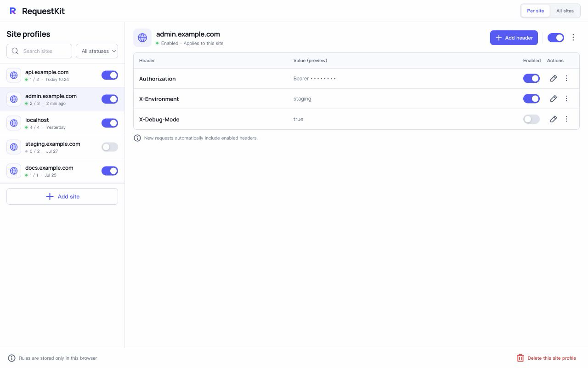
Task: Edit the X-Debug-Mode header with pencil icon
Action: click(x=554, y=119)
